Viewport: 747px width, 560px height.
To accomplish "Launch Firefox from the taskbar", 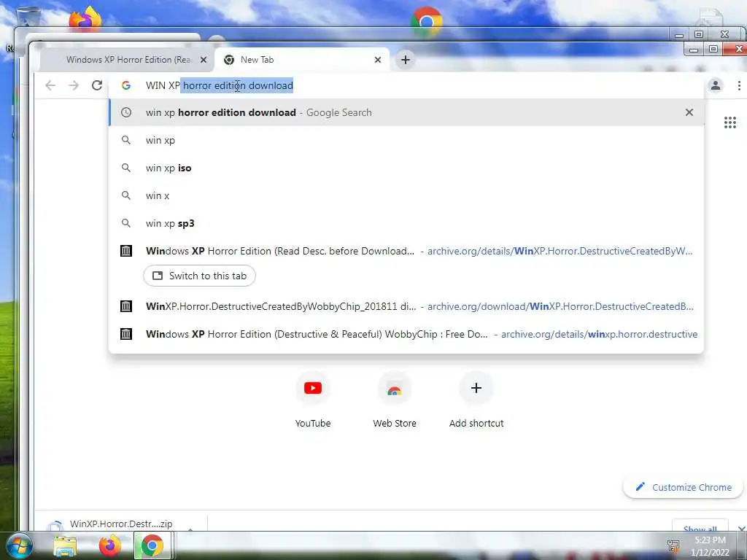I will coord(109,545).
